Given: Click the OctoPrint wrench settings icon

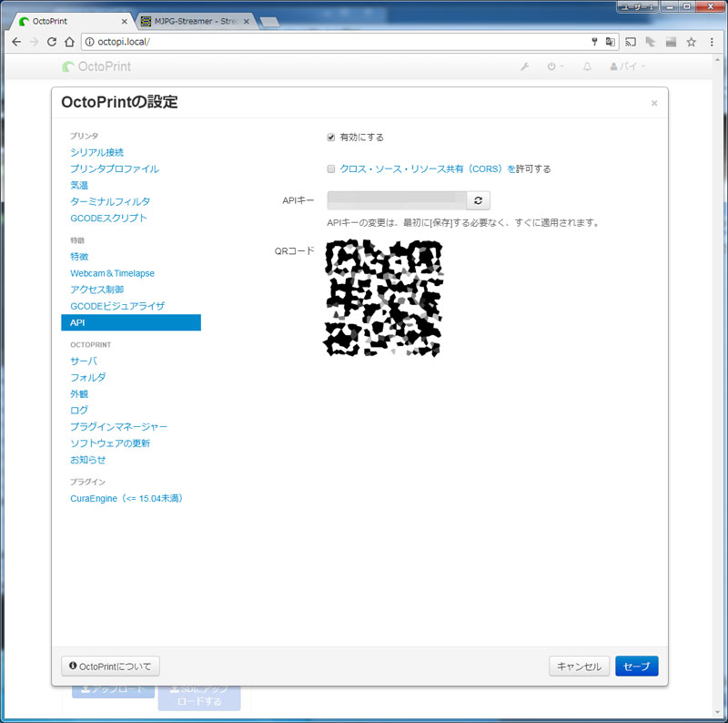Looking at the screenshot, I should tap(525, 66).
